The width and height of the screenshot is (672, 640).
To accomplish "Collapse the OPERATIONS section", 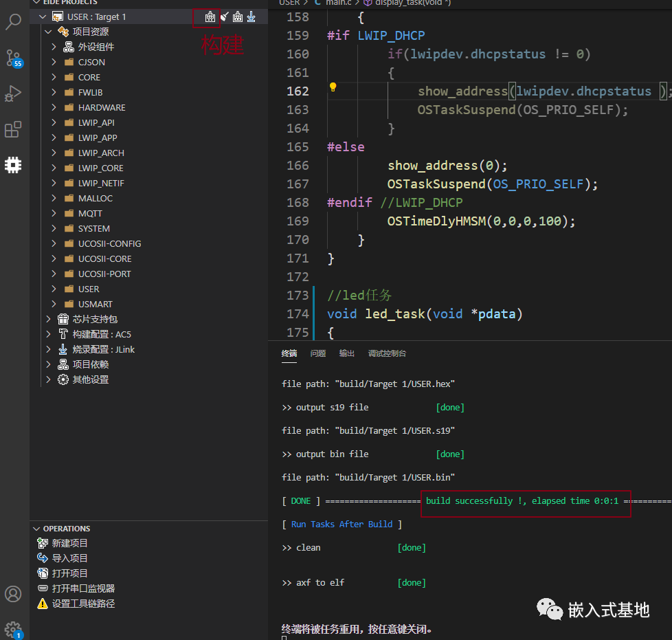I will click(x=37, y=529).
